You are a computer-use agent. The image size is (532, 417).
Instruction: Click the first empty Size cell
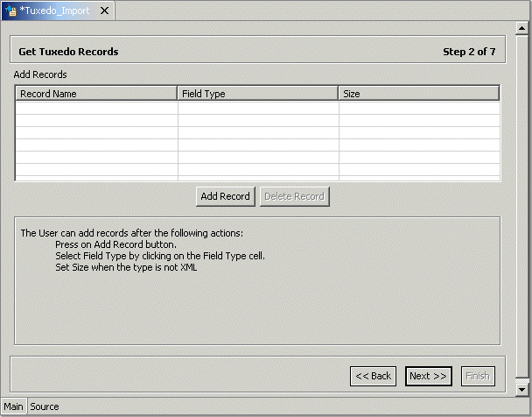(x=419, y=108)
